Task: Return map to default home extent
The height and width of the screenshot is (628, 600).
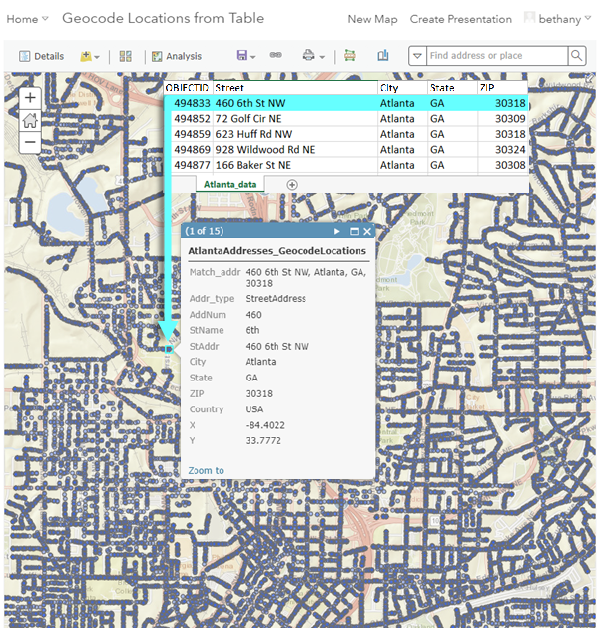Action: tap(30, 120)
